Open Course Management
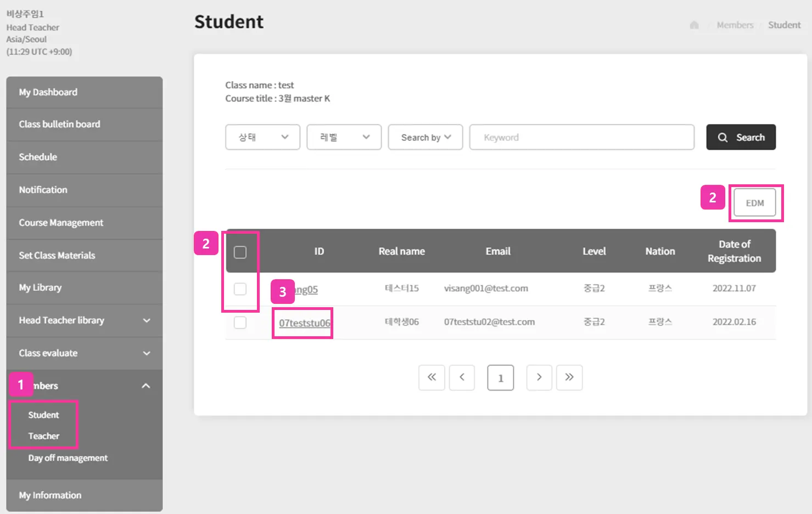This screenshot has width=812, height=514. (x=85, y=223)
